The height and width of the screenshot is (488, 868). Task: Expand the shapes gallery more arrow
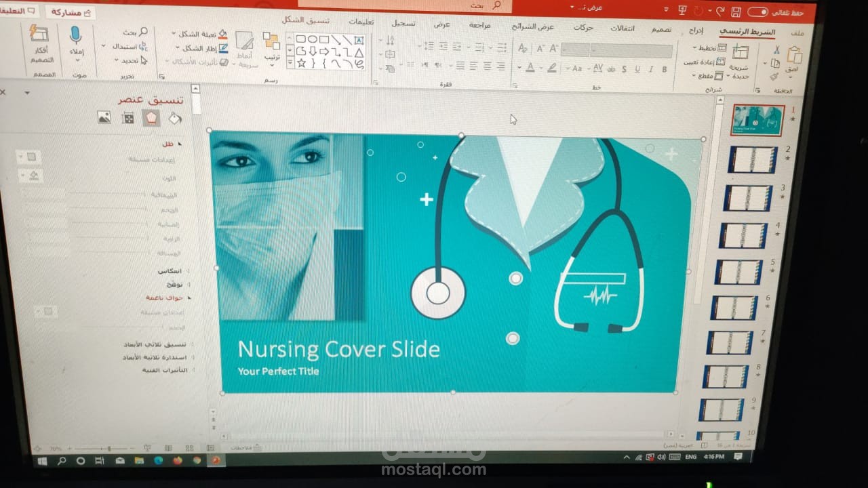pyautogui.click(x=290, y=63)
